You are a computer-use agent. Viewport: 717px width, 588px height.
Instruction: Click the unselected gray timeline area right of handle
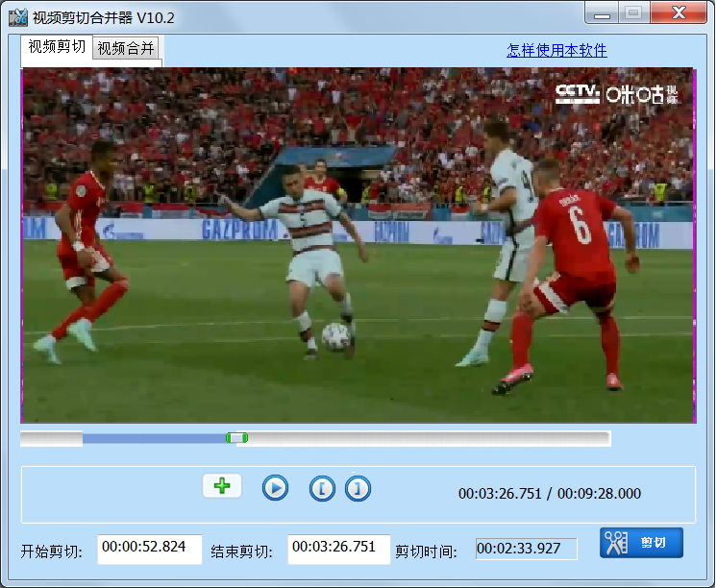[429, 438]
